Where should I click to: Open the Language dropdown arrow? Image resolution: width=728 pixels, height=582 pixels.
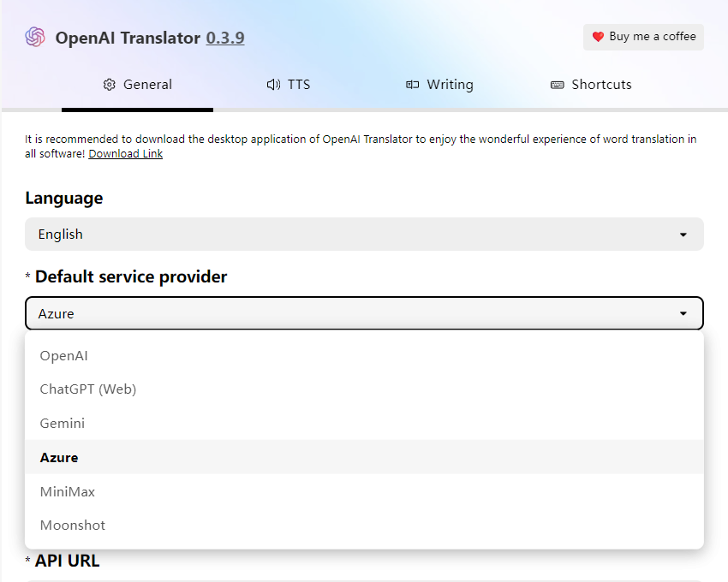point(683,235)
